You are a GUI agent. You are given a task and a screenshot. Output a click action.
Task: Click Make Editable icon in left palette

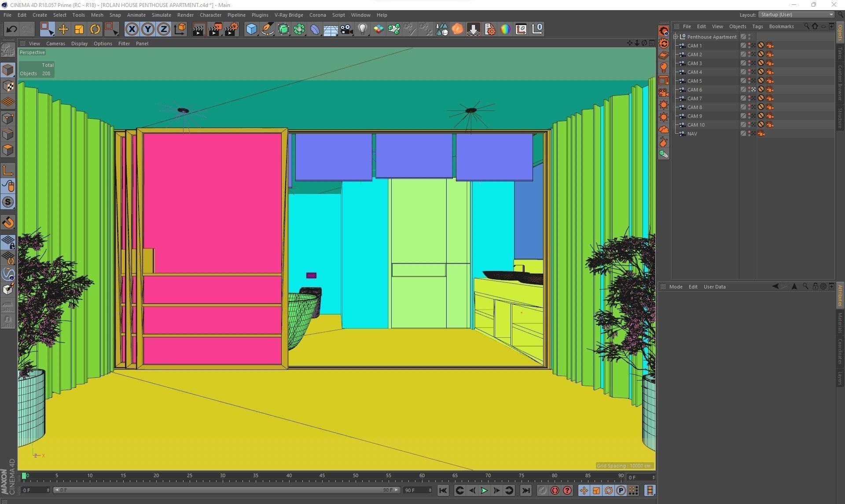tap(8, 50)
